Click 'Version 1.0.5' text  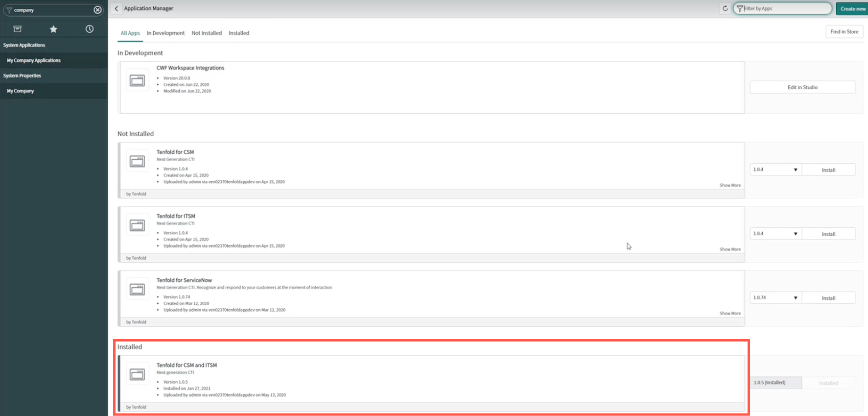[x=175, y=382]
